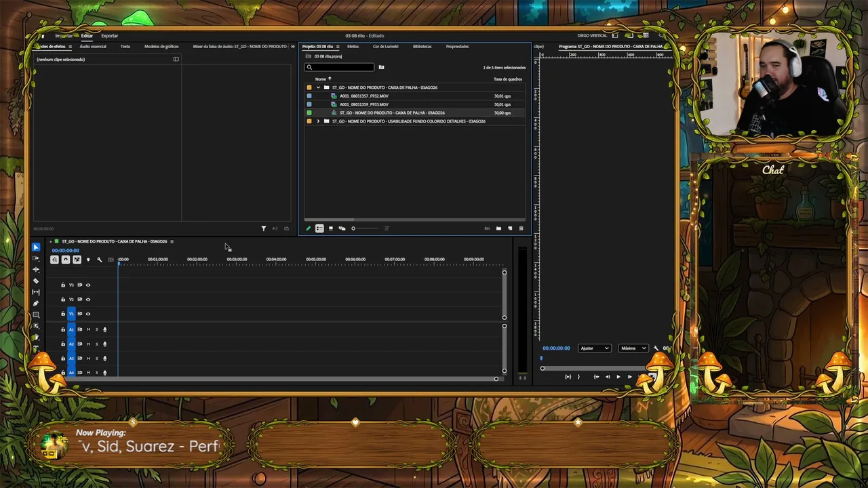Sort the project list by Nome column
This screenshot has height=488, width=868.
321,79
